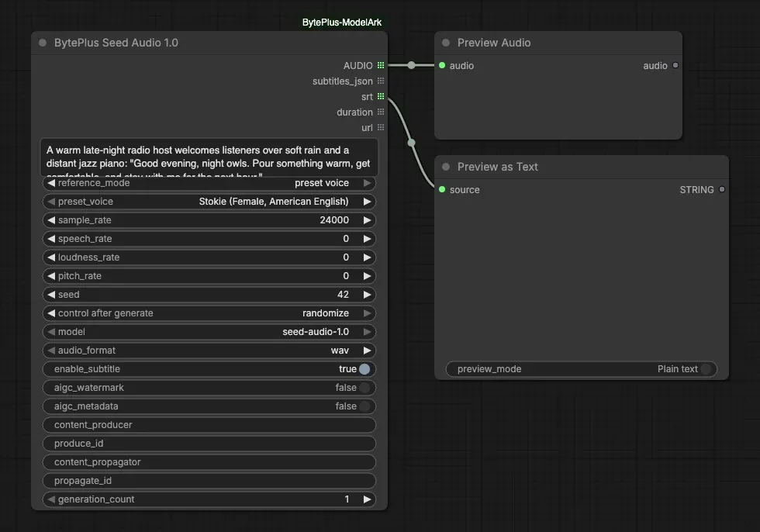The width and height of the screenshot is (760, 532).
Task: Select the Preview Audio node title
Action: point(494,43)
